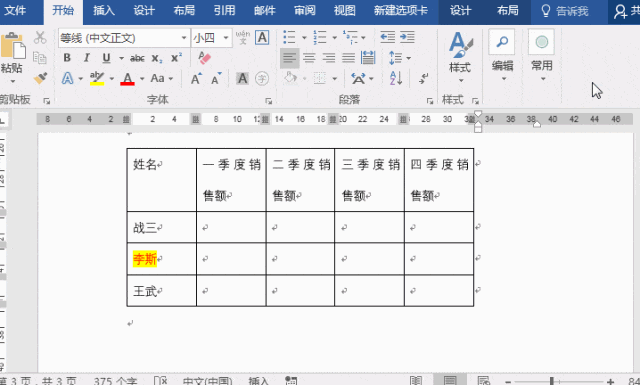Open the font name dropdown

click(184, 38)
